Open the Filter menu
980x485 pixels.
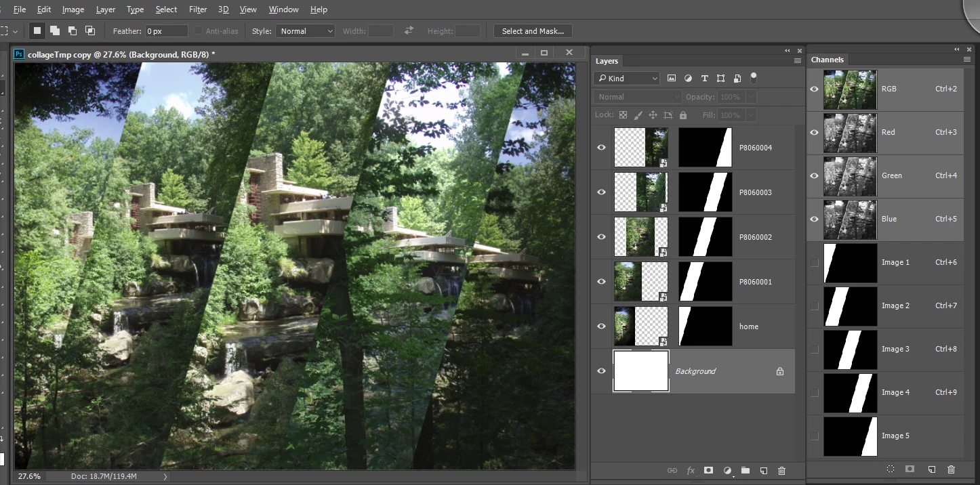tap(198, 9)
